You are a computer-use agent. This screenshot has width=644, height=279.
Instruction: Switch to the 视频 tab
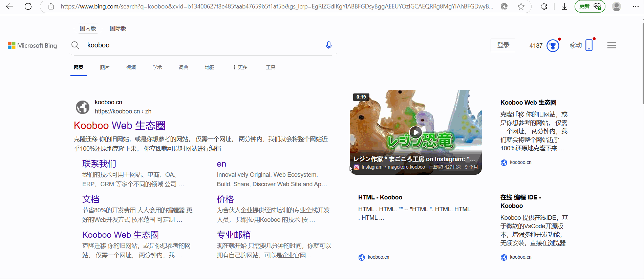pos(131,67)
